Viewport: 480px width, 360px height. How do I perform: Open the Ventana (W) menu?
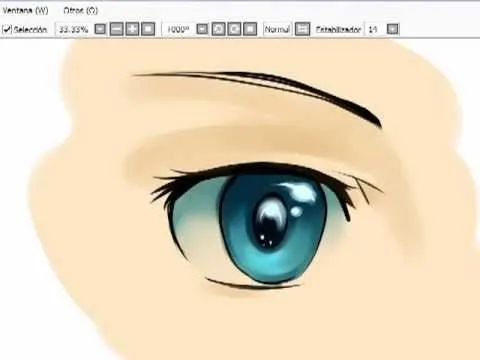(25, 11)
